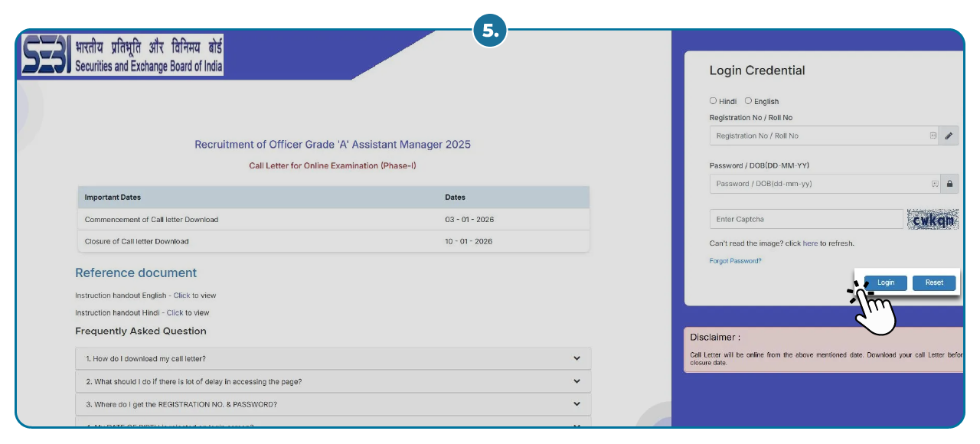The image size is (980, 444).
Task: Click the keyboard icon inside Registration No field
Action: pos(933,135)
